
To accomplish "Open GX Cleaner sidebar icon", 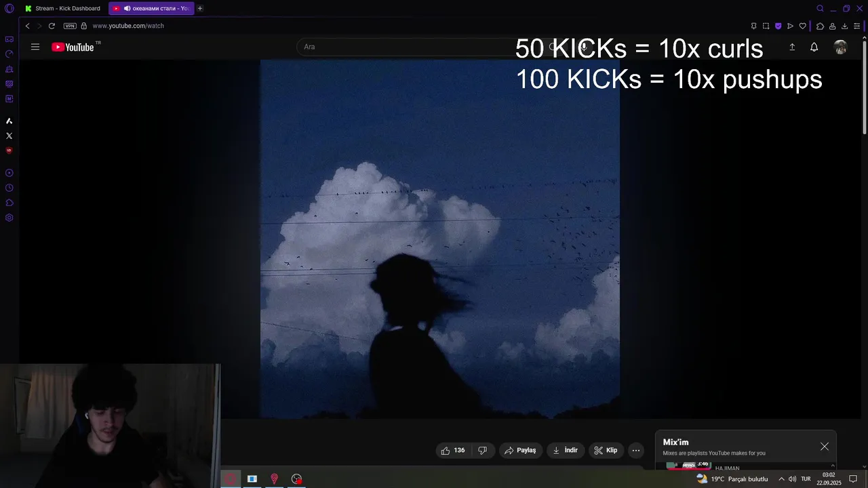I will tap(9, 69).
